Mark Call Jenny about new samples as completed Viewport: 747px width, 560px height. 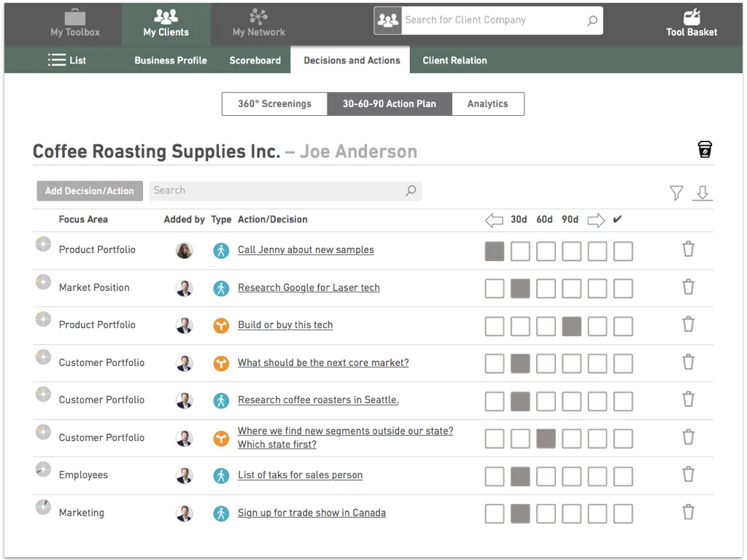click(623, 251)
